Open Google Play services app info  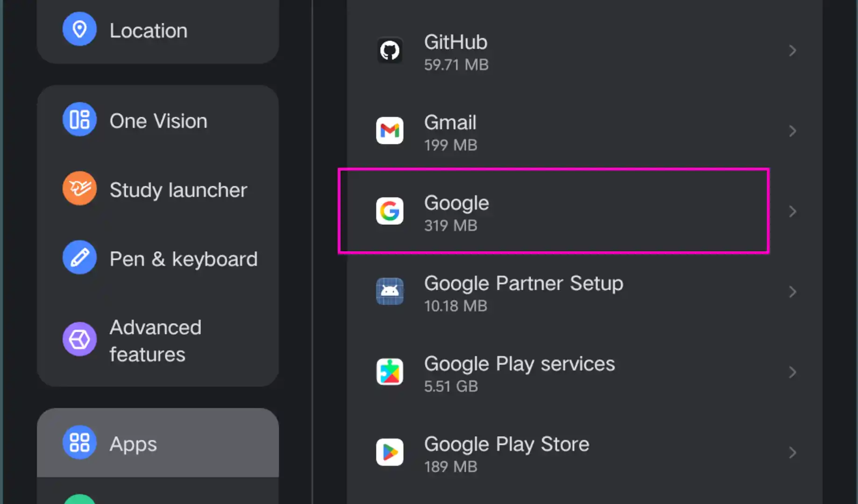tap(584, 373)
